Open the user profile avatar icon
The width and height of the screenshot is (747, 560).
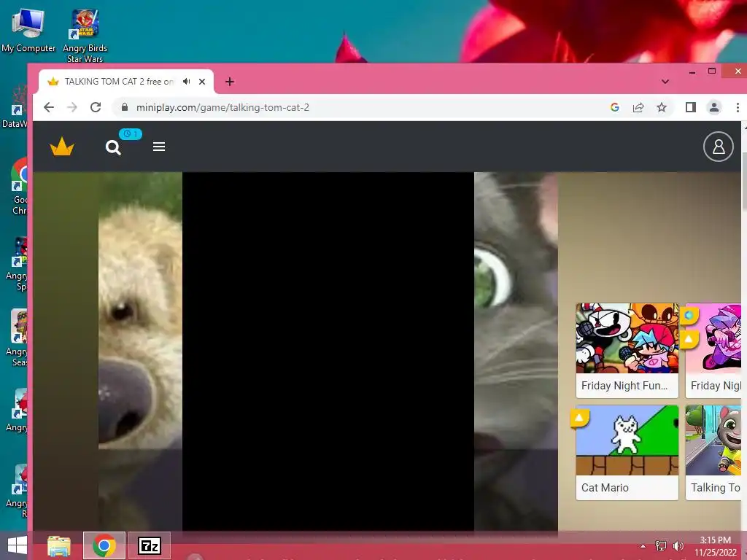719,147
